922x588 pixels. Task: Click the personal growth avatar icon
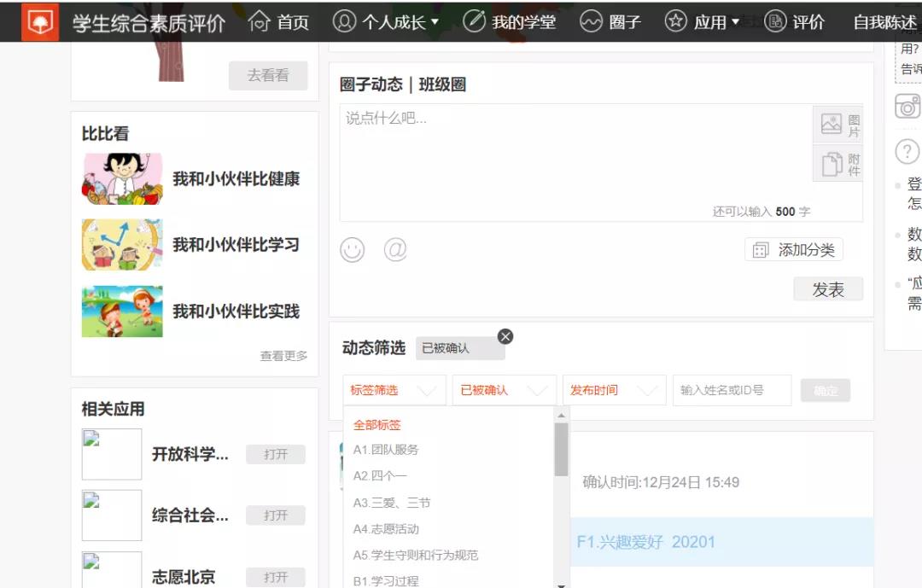tap(344, 21)
